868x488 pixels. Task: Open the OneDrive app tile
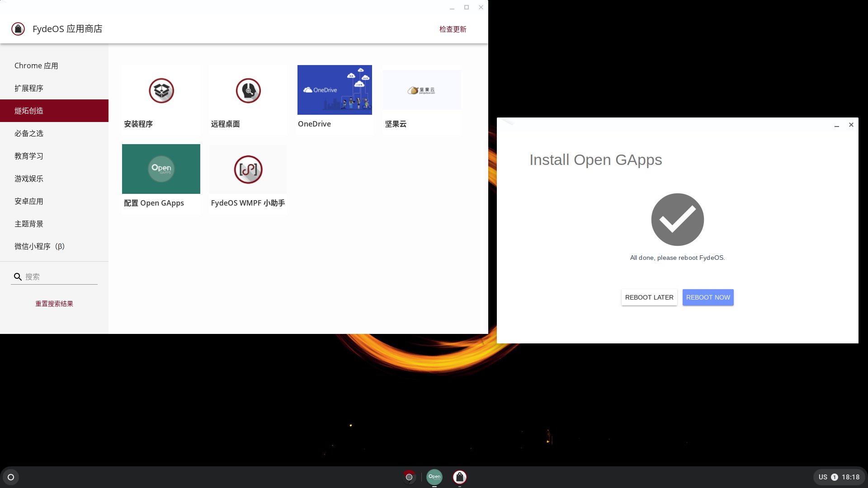(335, 90)
